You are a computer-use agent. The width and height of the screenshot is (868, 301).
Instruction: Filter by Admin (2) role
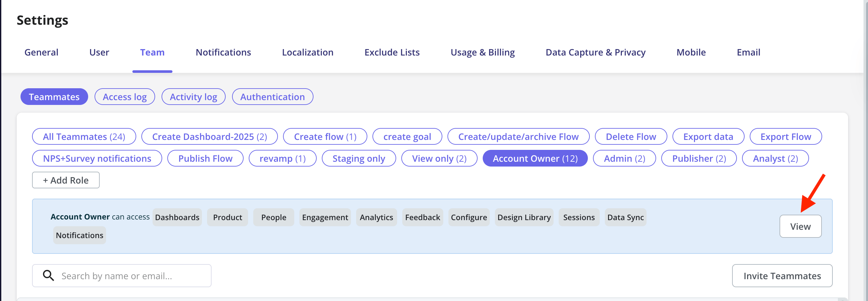pyautogui.click(x=624, y=158)
